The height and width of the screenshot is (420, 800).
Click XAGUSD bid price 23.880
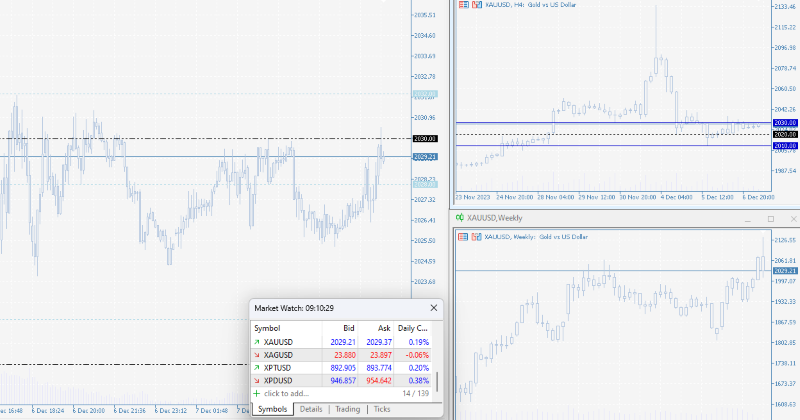pos(345,355)
